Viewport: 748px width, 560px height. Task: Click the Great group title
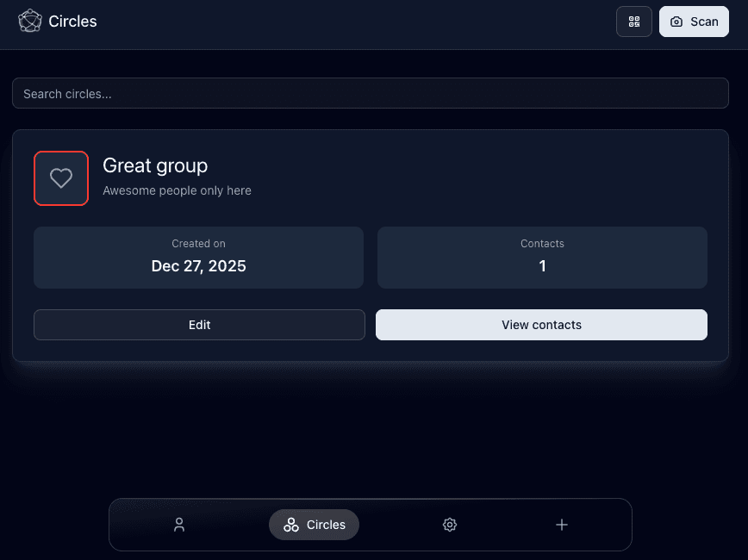point(155,165)
